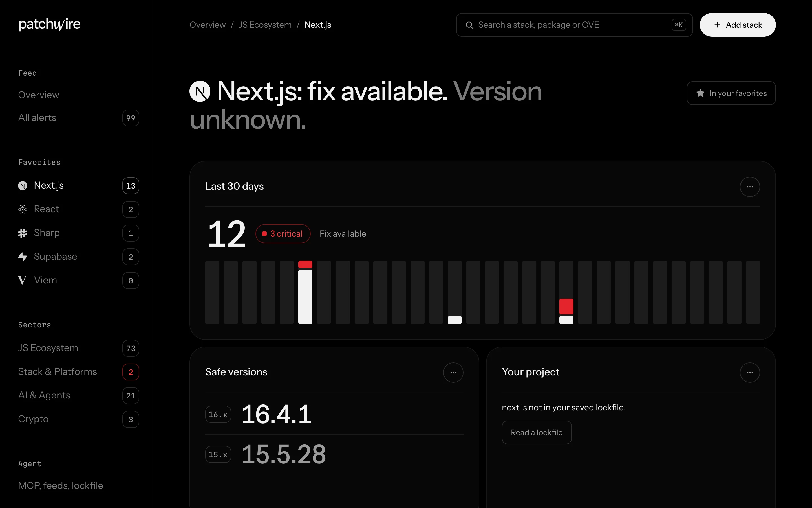812x508 pixels.
Task: Click the 99 badge beside All alerts
Action: coord(131,118)
